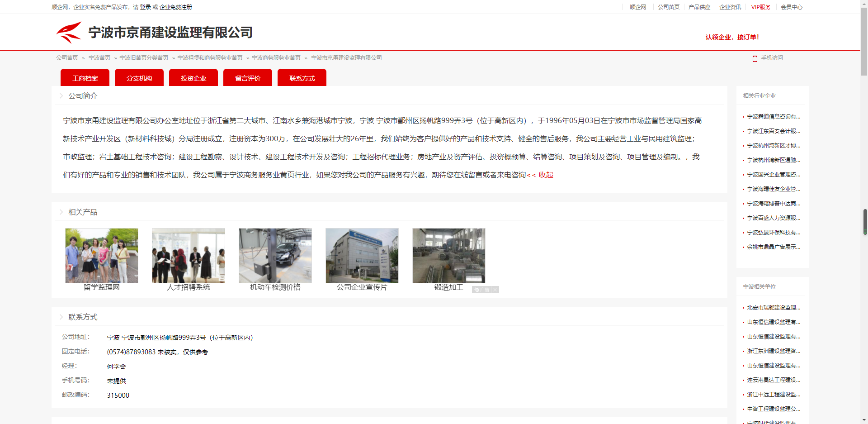
Task: Open the 分支机构 tab
Action: (139, 78)
